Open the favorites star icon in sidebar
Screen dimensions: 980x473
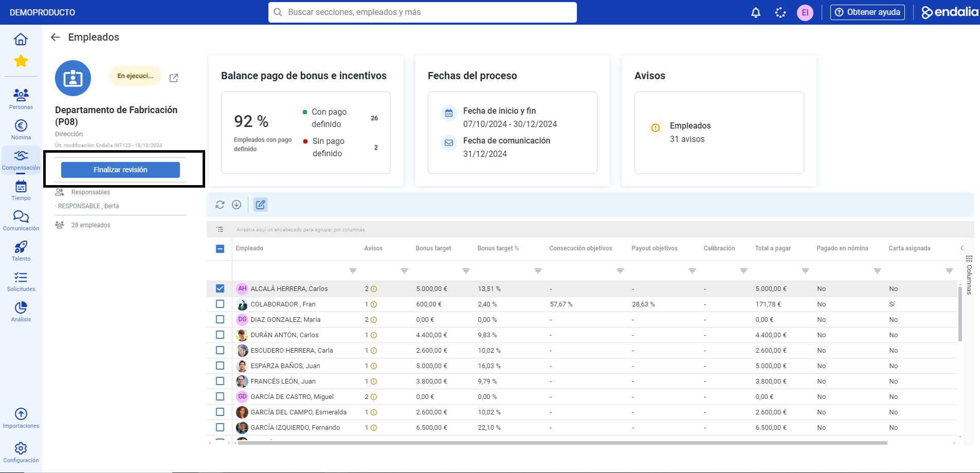pyautogui.click(x=21, y=61)
